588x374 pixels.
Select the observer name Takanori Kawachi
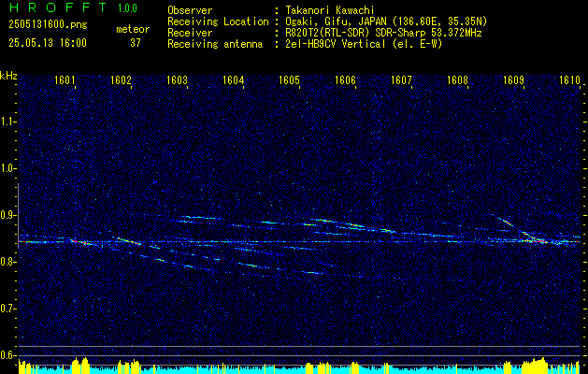(330, 10)
